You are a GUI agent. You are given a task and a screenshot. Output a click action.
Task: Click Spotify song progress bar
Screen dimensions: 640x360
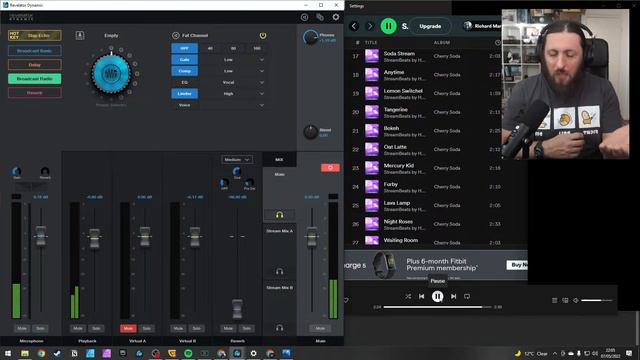437,307
